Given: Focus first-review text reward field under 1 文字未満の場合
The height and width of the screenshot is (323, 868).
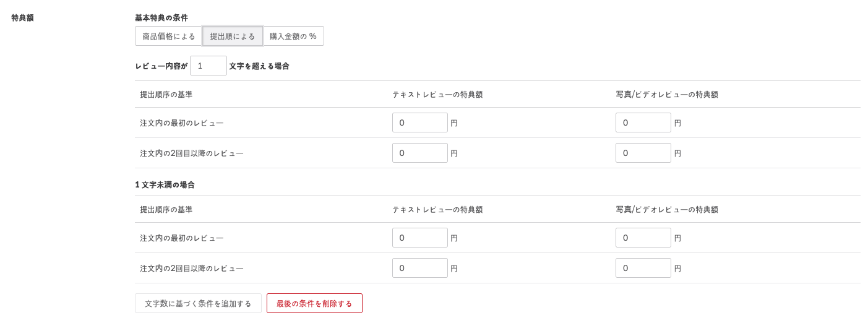Looking at the screenshot, I should pyautogui.click(x=419, y=238).
